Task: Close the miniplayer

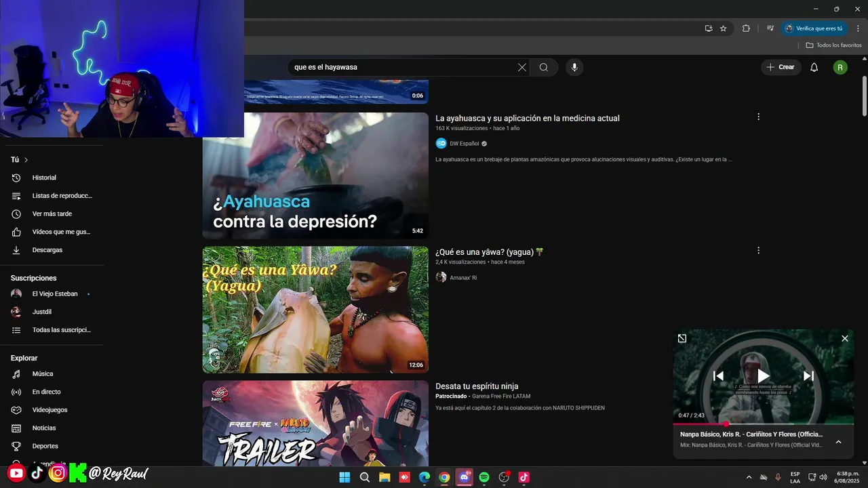Action: point(845,338)
